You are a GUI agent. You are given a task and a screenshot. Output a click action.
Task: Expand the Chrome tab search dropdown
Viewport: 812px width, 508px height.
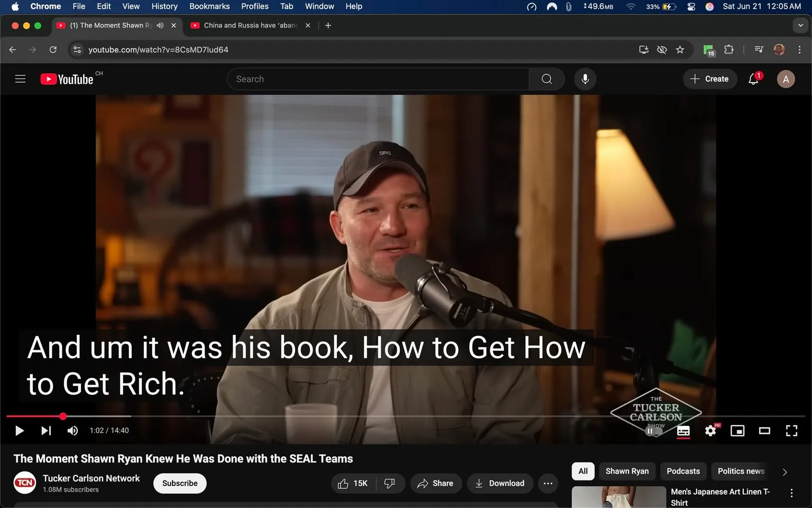coord(800,25)
